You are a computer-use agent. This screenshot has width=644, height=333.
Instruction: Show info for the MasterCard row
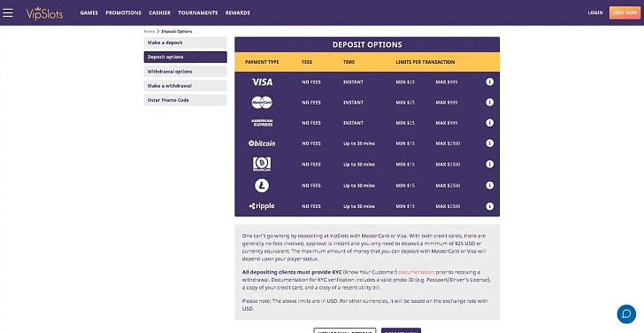click(x=489, y=103)
